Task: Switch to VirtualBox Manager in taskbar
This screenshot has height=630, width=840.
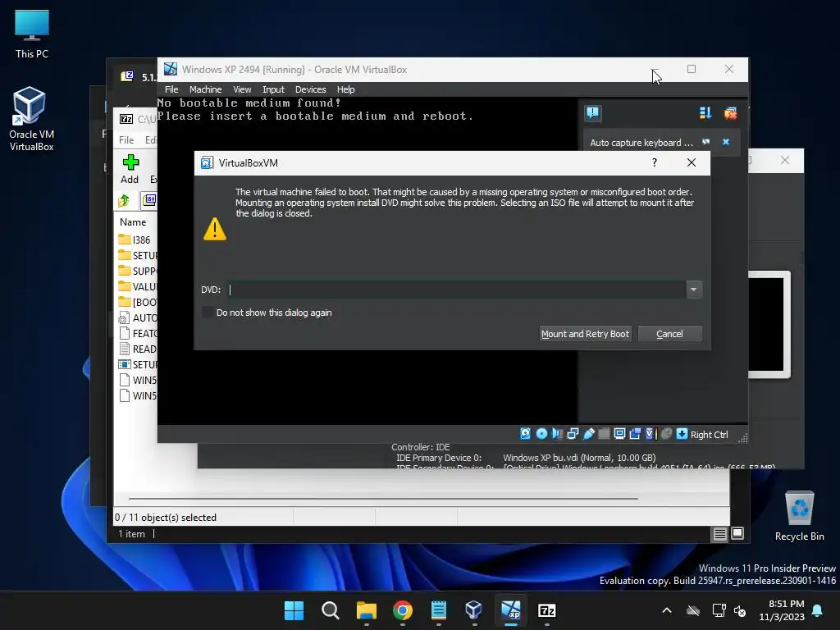Action: pos(475,610)
